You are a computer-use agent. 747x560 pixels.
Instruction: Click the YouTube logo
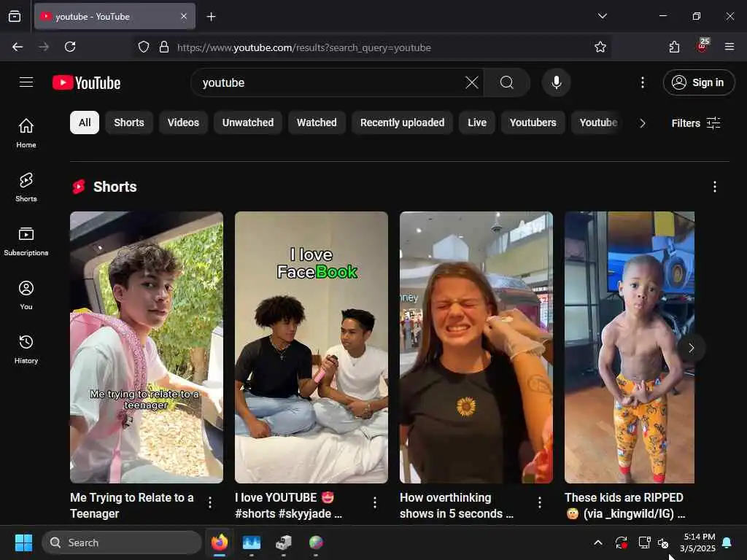pyautogui.click(x=86, y=83)
